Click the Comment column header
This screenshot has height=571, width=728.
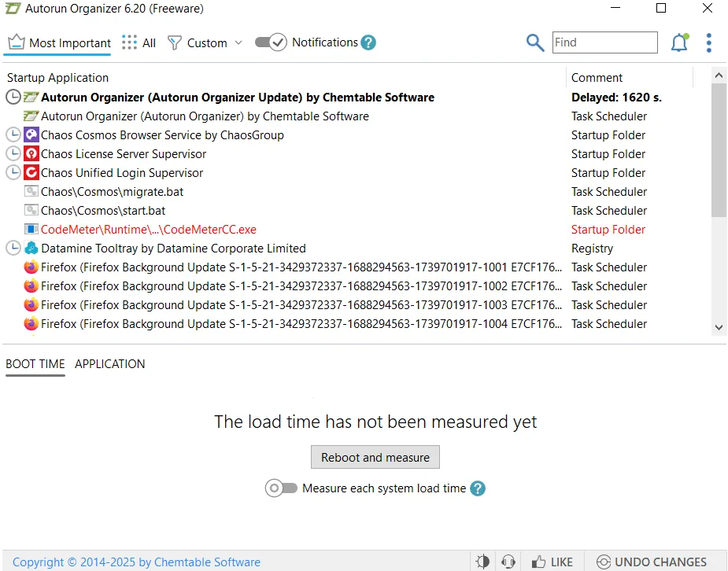597,77
